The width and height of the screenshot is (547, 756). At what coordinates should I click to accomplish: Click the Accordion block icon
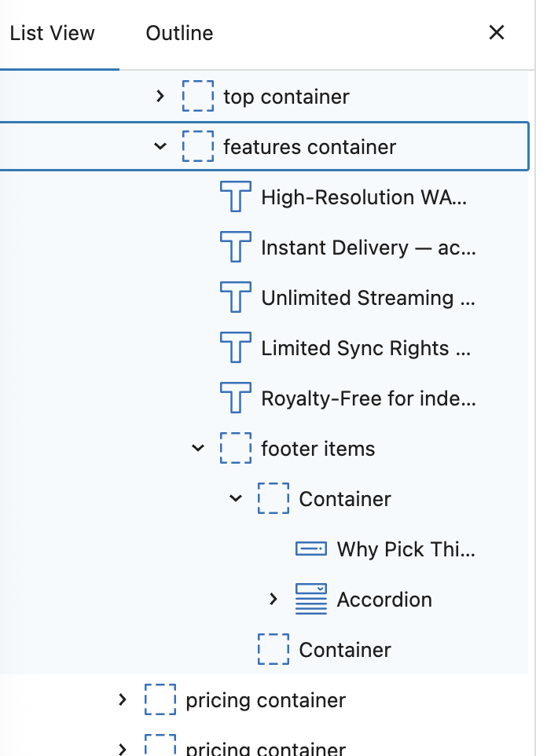(x=310, y=600)
